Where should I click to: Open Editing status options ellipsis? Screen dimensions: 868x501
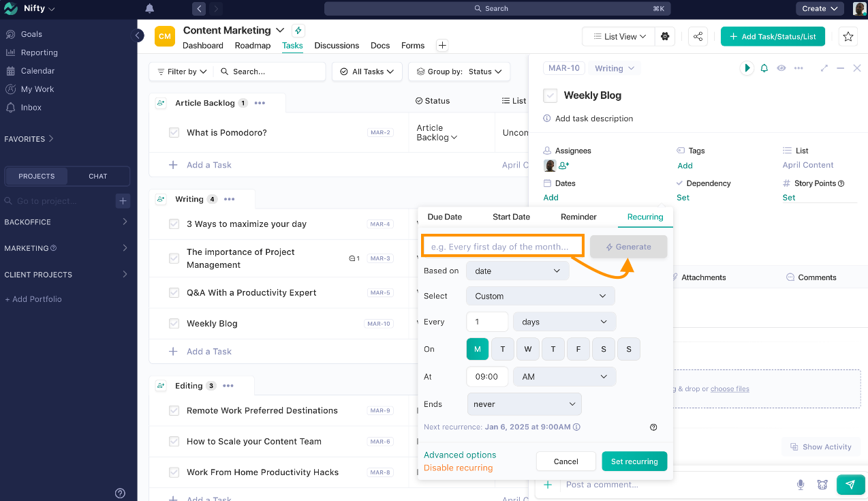[228, 386]
